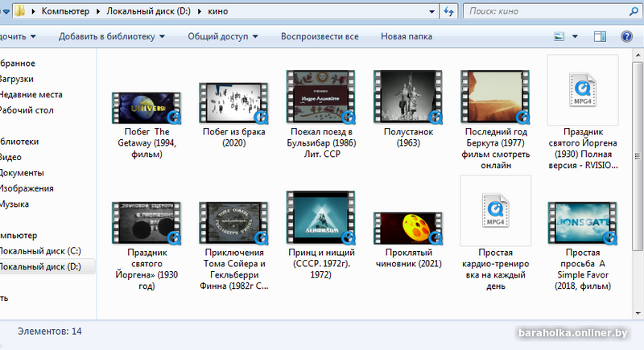This screenshot has width=644, height=350.
Task: Select the Побег из брака (2020) video thumbnail
Action: 233,102
